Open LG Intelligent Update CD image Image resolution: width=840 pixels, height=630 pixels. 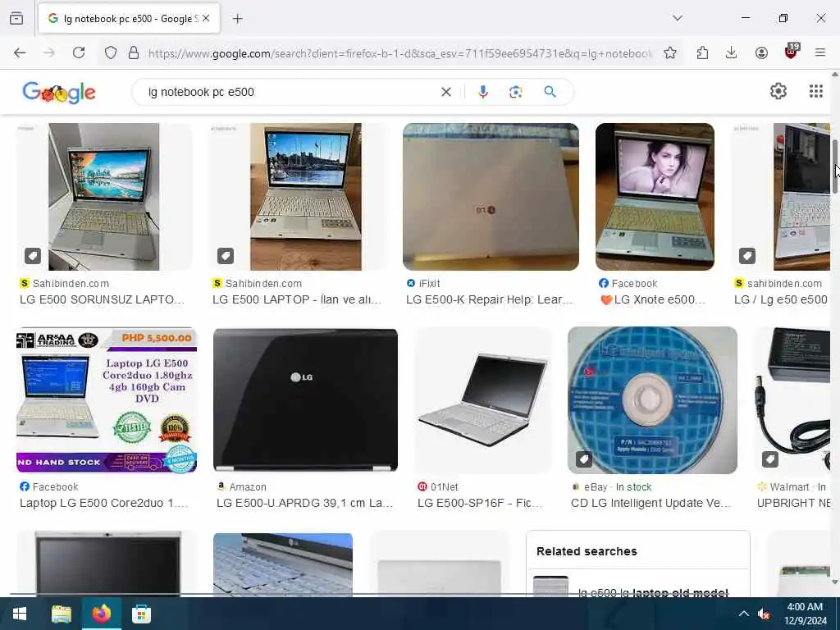652,399
